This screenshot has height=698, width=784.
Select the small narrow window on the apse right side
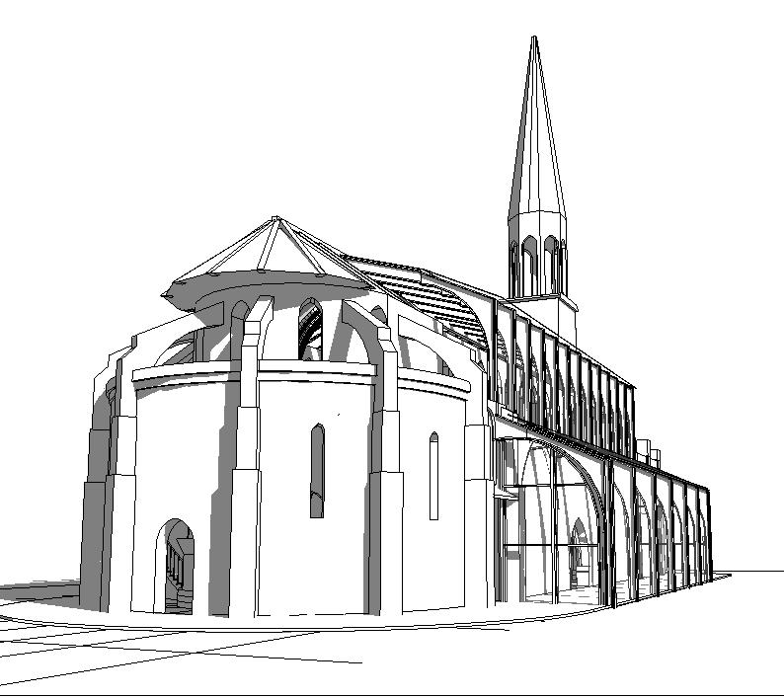pos(433,475)
